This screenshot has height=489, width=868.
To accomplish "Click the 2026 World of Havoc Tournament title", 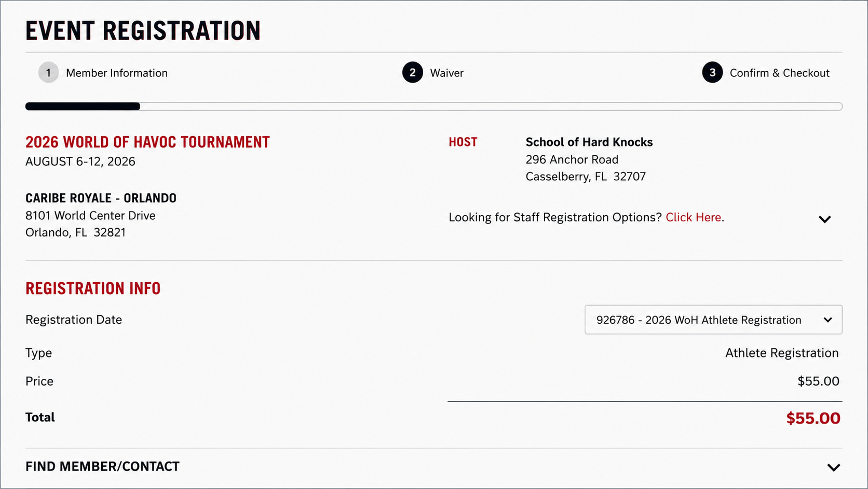I will (147, 142).
